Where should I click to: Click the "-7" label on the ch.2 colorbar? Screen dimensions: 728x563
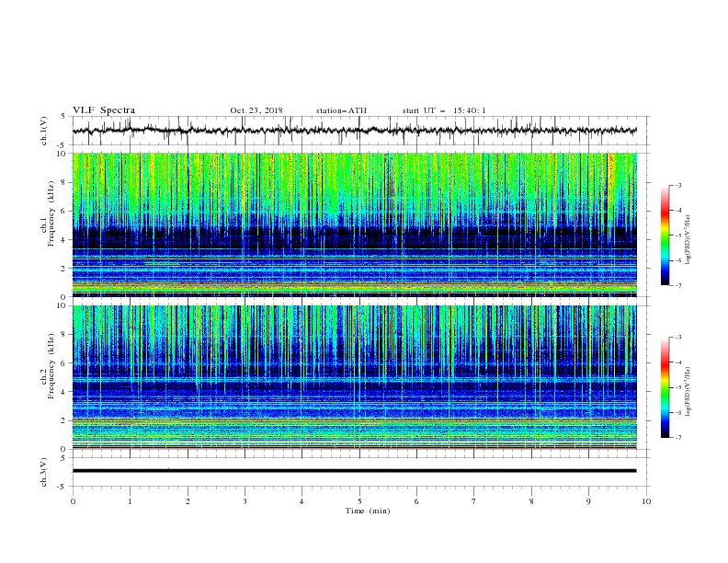(678, 437)
